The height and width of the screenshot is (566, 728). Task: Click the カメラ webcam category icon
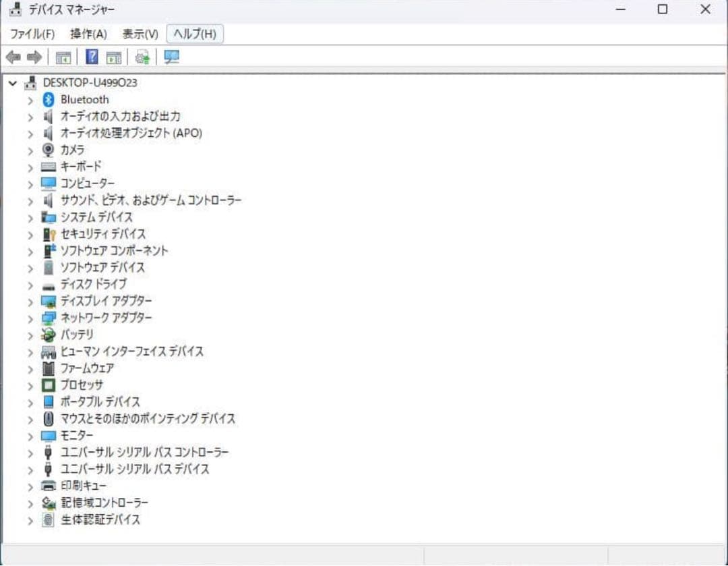[48, 150]
